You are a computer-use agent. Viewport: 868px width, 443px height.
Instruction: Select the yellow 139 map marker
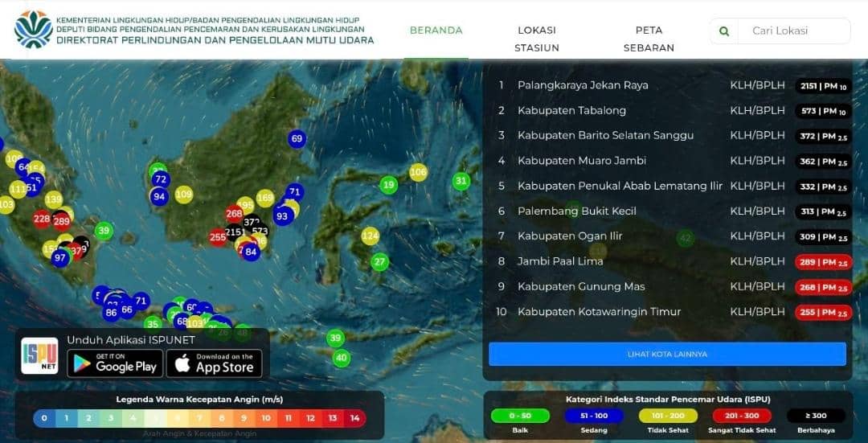point(54,199)
